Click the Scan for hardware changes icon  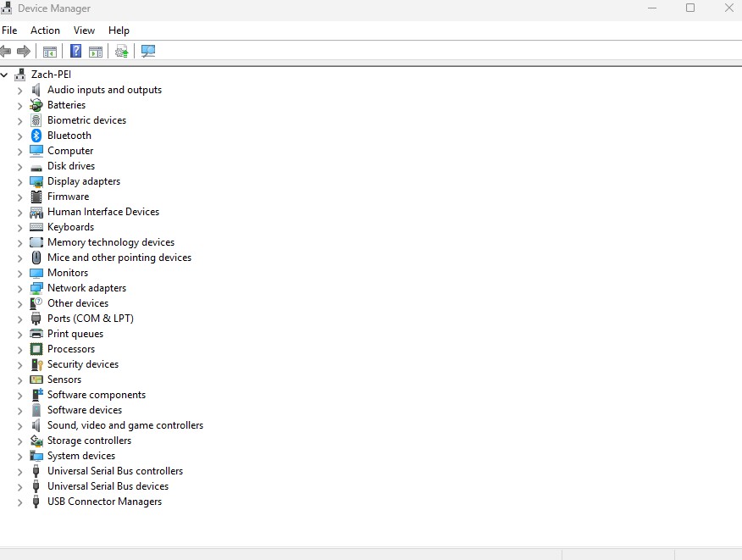point(148,51)
